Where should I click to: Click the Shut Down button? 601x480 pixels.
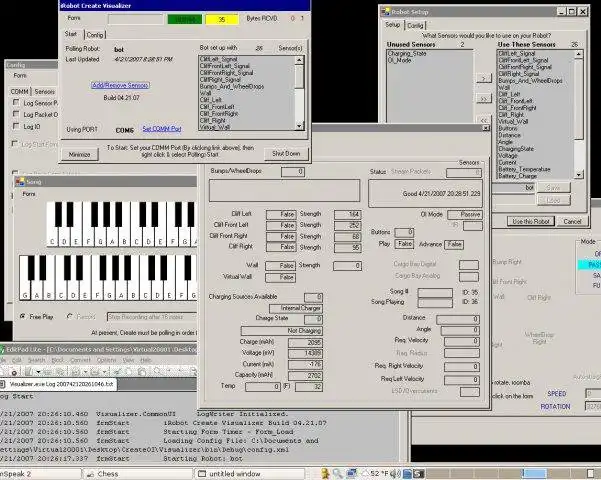coord(286,153)
